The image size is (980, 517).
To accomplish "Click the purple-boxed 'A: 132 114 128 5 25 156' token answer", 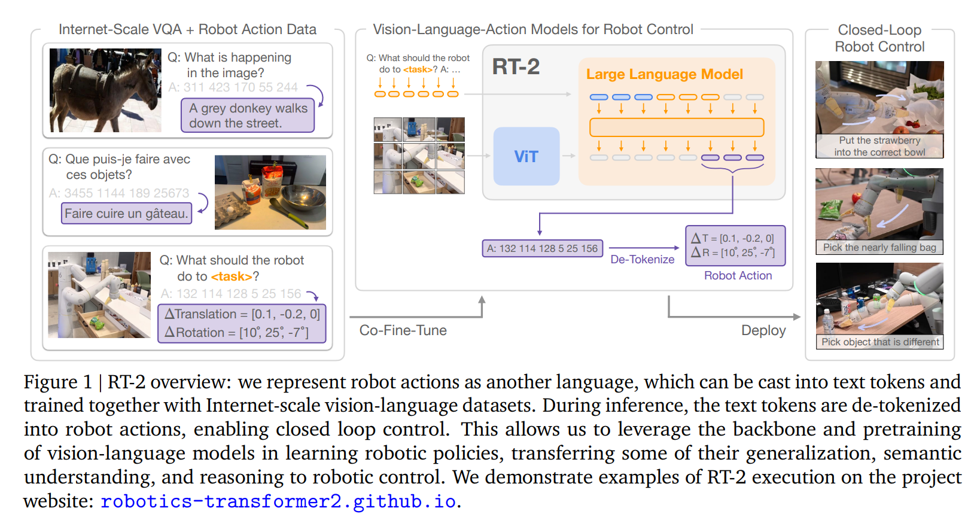I will point(542,248).
